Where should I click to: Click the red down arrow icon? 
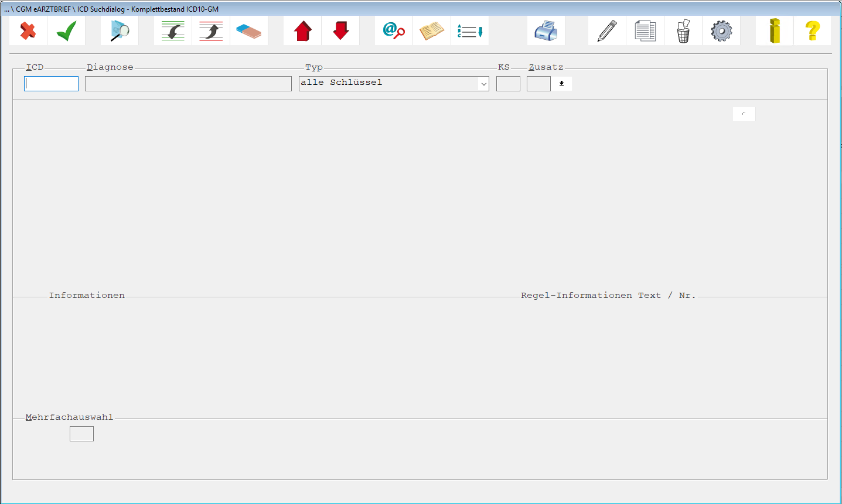[340, 30]
